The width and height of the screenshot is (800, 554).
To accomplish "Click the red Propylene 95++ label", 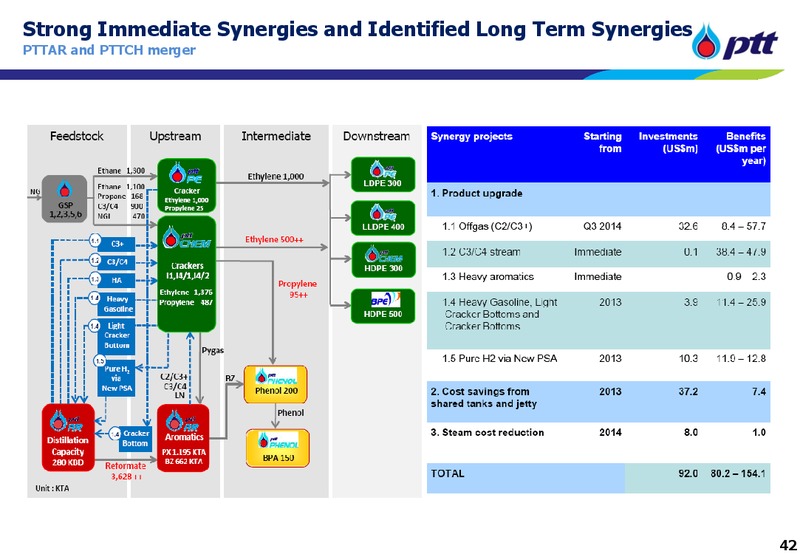I will pos(297,289).
